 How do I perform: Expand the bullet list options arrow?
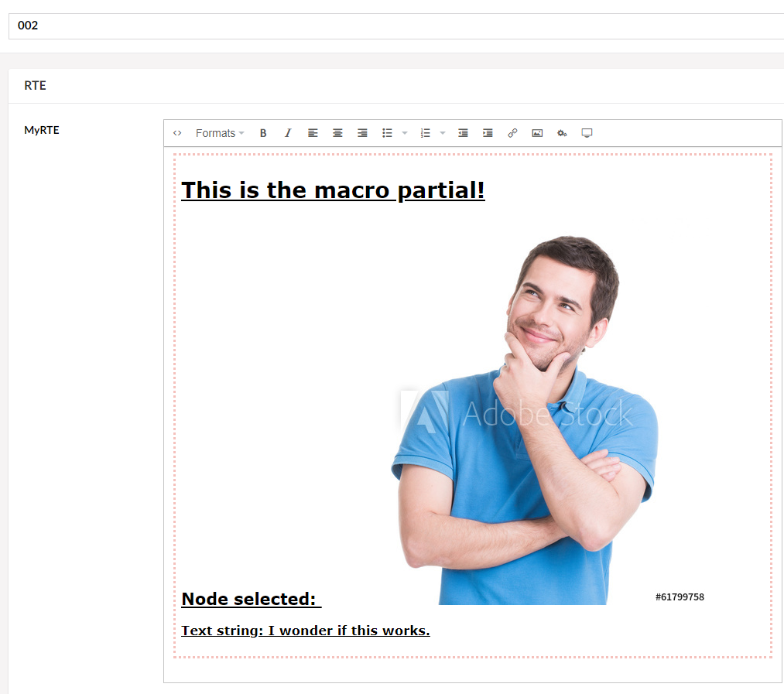(x=404, y=132)
